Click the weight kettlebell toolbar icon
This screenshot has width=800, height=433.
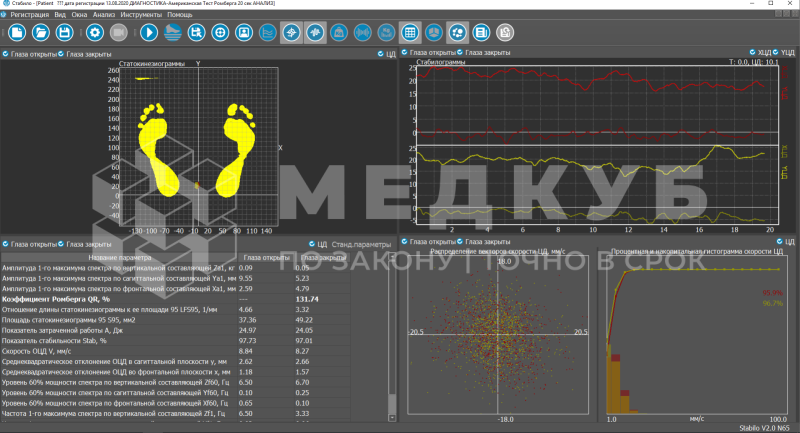click(x=339, y=33)
